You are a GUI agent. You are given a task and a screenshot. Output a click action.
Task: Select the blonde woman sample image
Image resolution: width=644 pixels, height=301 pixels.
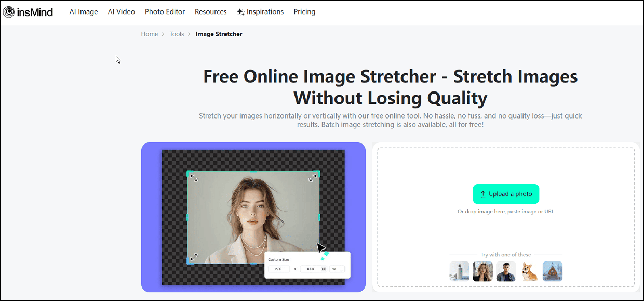(482, 271)
